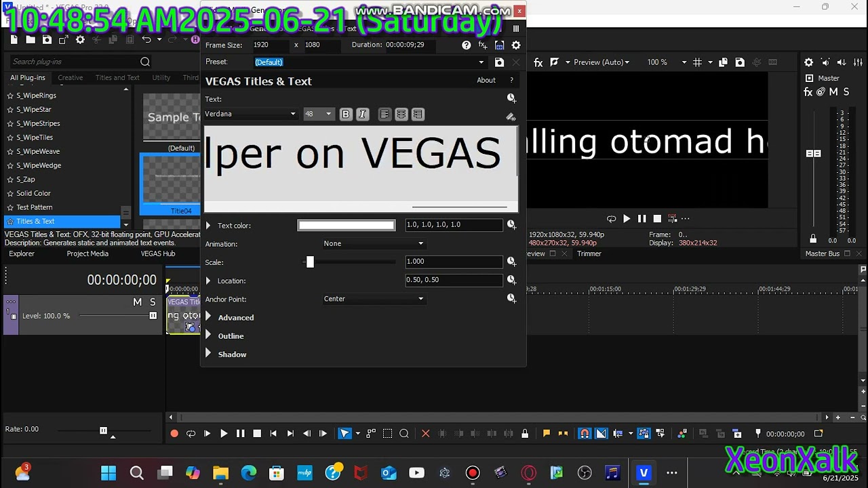Select the Test Pattern generator

34,207
